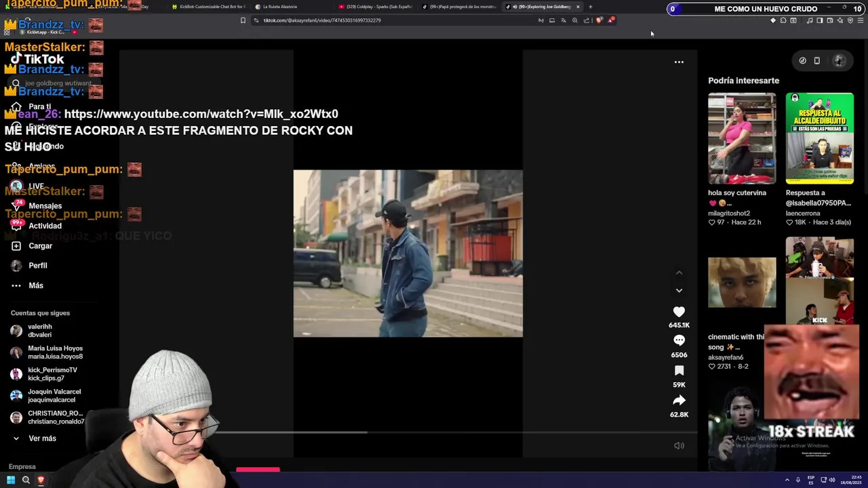
Task: Click the Brave rewards triangle icon
Action: (611, 20)
